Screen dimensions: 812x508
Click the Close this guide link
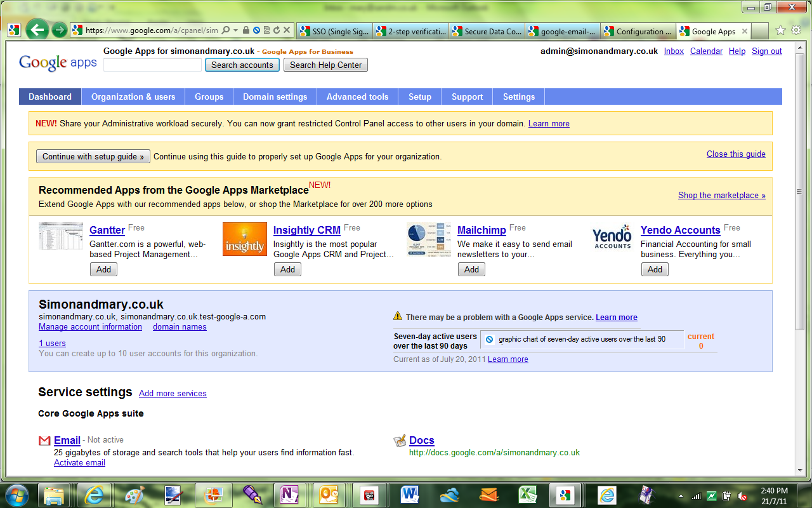click(x=736, y=154)
